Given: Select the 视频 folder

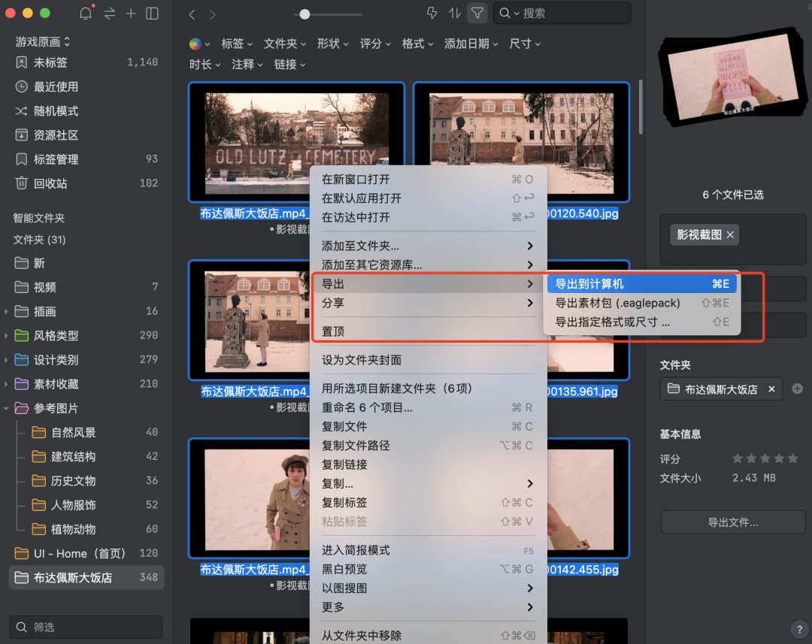Looking at the screenshot, I should point(86,287).
